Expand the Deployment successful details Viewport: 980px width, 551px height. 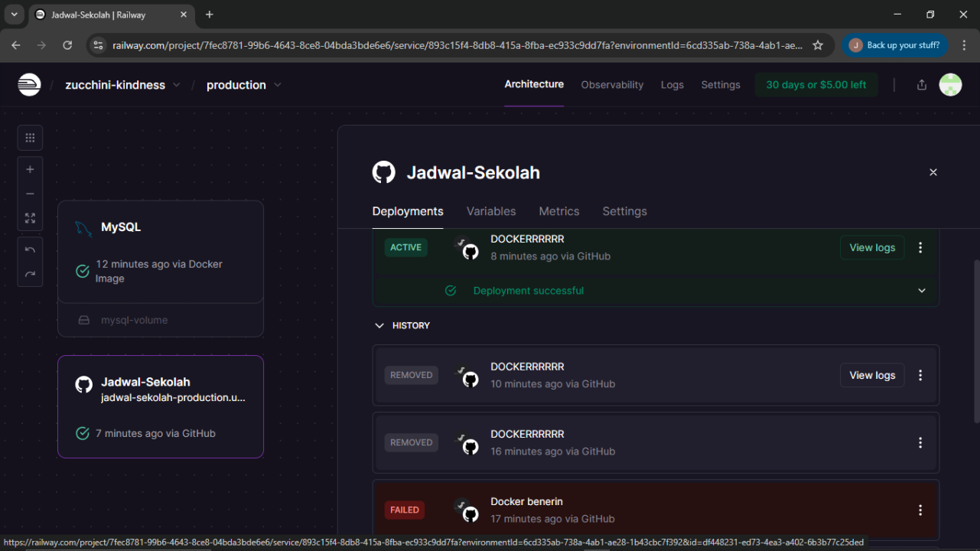(x=921, y=291)
